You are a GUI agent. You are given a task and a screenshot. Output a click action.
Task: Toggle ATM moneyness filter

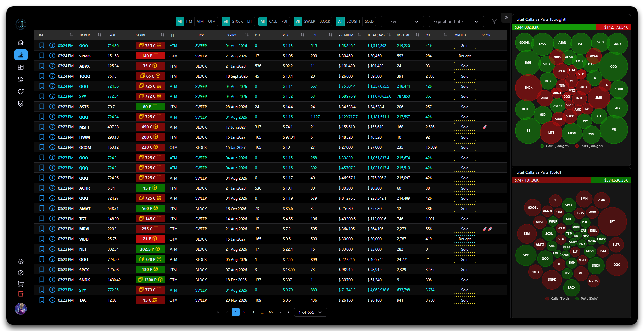200,21
